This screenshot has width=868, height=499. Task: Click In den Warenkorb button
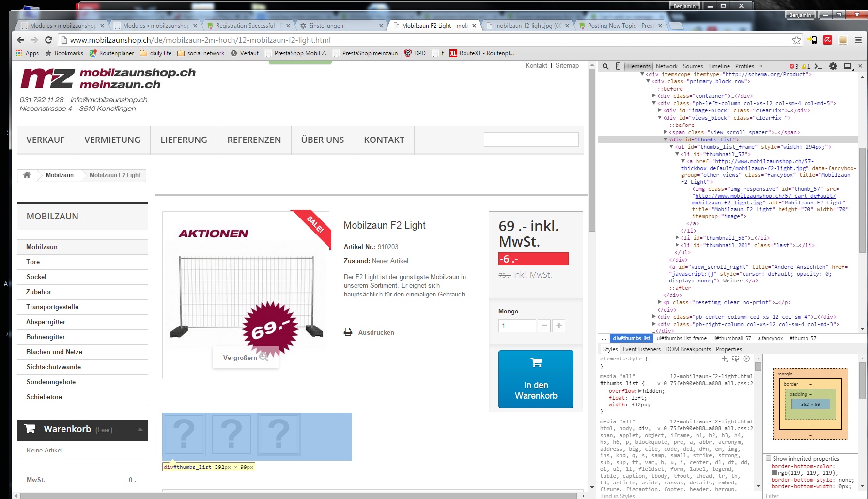tap(536, 379)
